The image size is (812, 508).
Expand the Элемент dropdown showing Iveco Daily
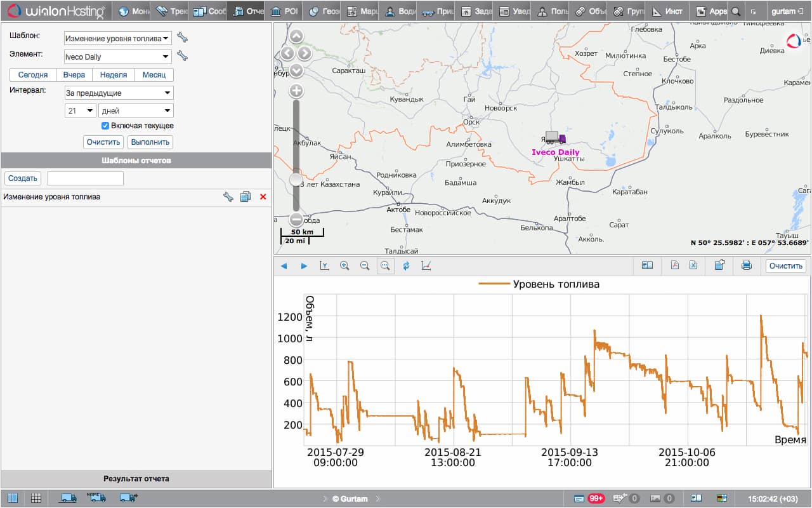118,57
